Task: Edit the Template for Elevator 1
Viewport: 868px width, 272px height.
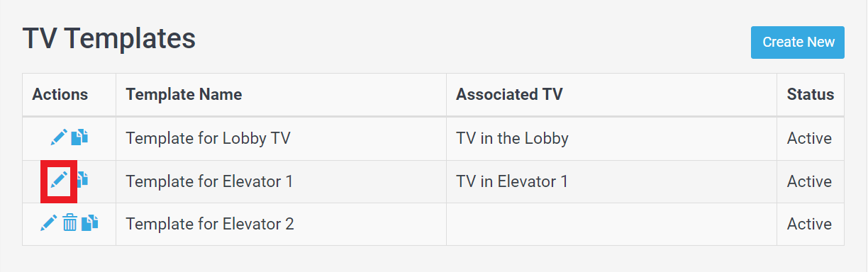Action: 59,179
